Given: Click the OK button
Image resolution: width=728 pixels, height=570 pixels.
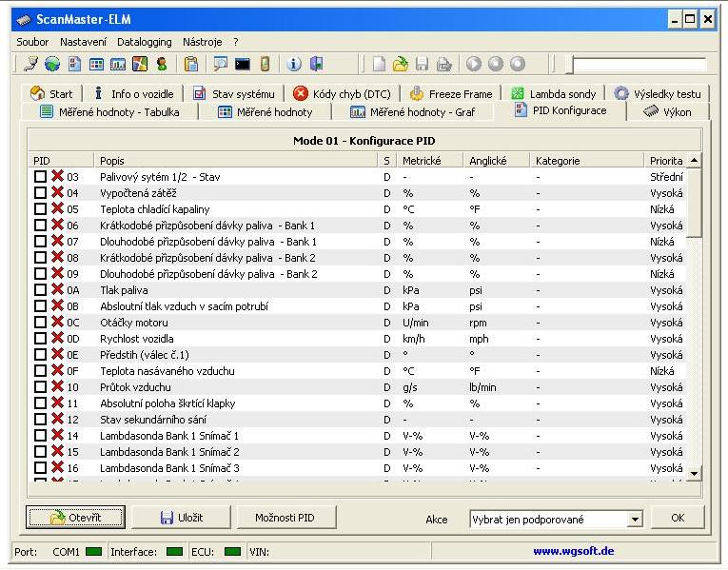Looking at the screenshot, I should click(x=678, y=517).
